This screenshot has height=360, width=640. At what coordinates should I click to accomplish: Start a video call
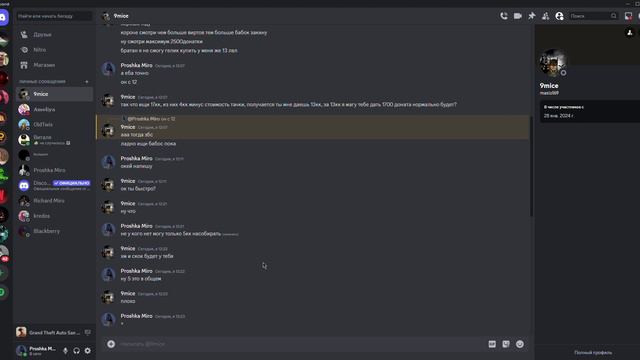(518, 16)
